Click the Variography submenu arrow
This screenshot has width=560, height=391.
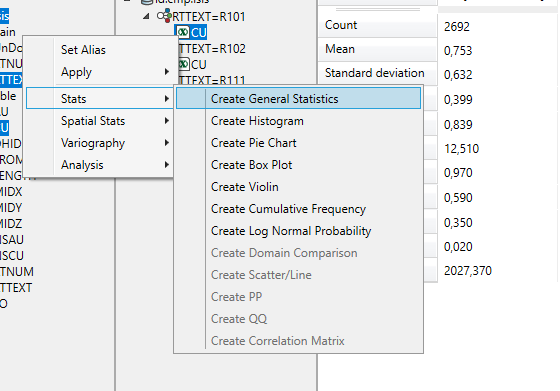[166, 143]
